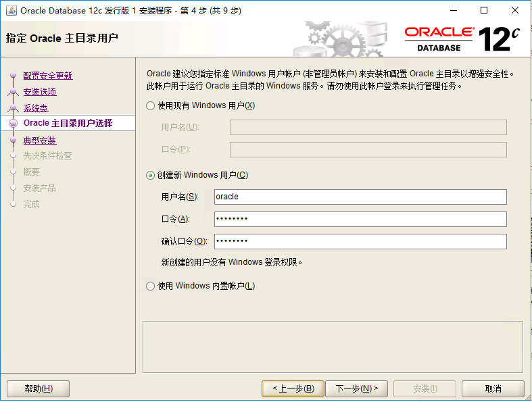
Task: Jump to 安装选项 step link
Action: [x=40, y=92]
